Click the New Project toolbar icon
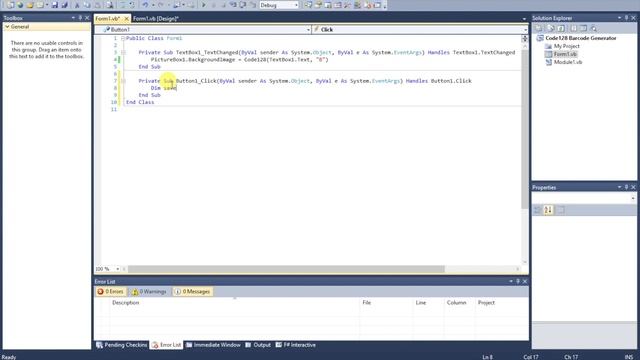 click(10, 5)
